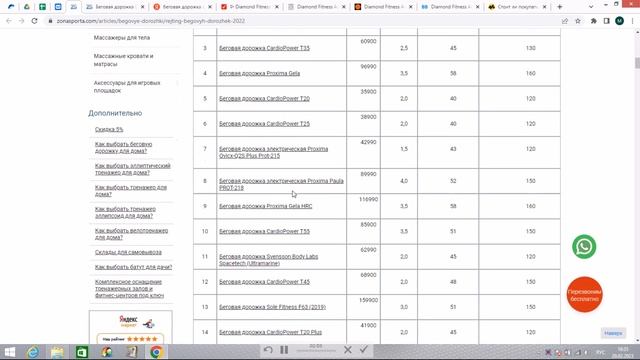The height and width of the screenshot is (360, 640).
Task: Open Chrome three-dot menu
Action: [x=632, y=21]
